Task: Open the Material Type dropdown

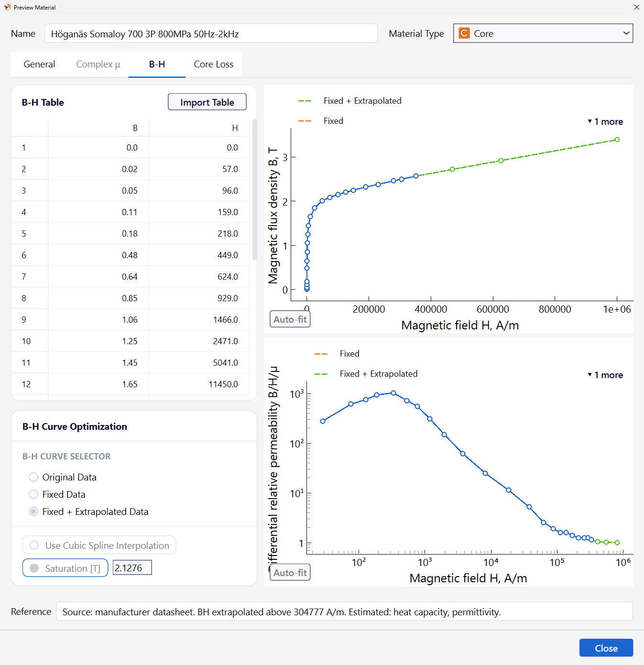Action: pos(543,33)
